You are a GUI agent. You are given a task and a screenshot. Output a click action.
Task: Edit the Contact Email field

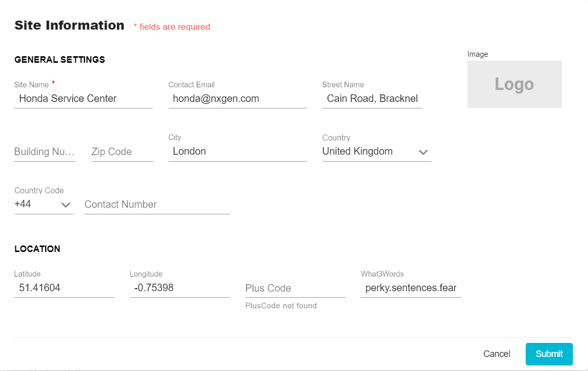237,98
